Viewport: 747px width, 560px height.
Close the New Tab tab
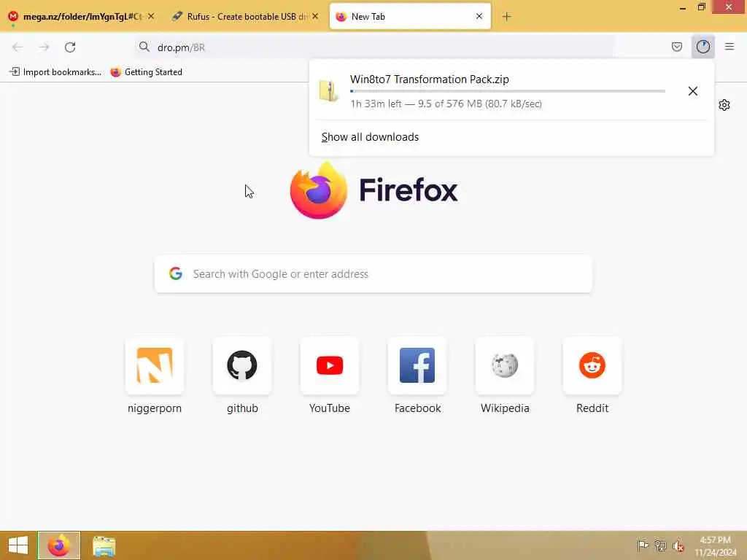(x=479, y=16)
